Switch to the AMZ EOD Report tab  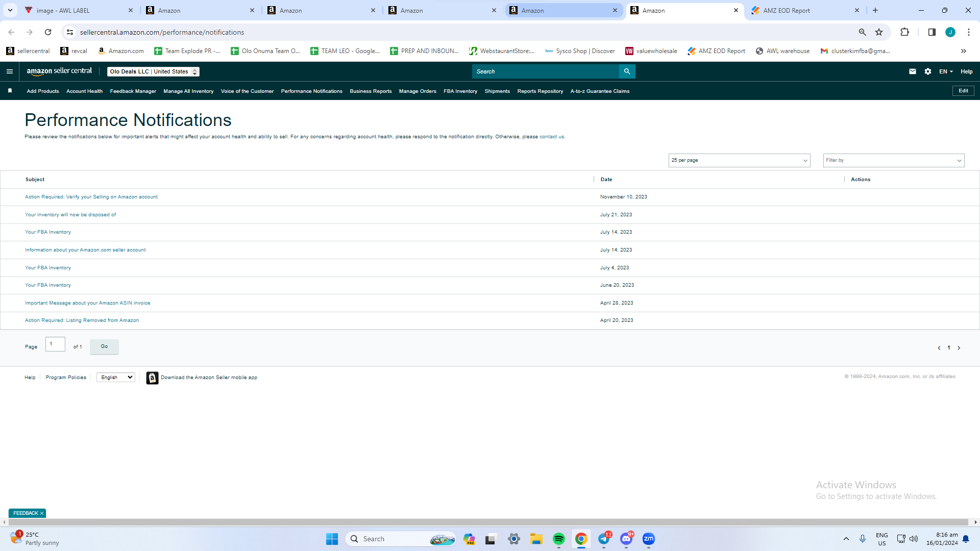(805, 10)
